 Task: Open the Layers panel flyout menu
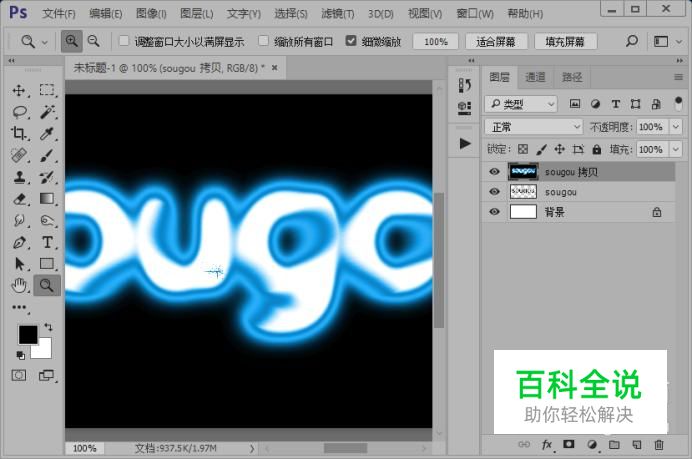click(x=678, y=77)
